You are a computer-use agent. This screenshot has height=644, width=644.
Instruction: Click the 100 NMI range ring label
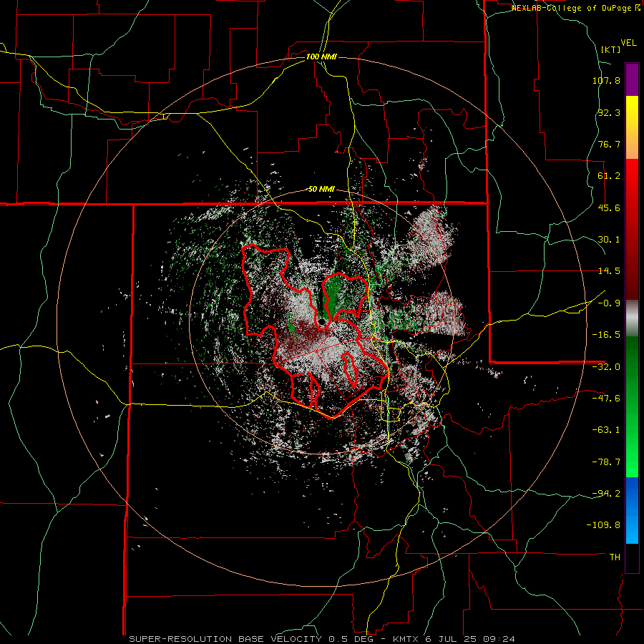[x=321, y=57]
